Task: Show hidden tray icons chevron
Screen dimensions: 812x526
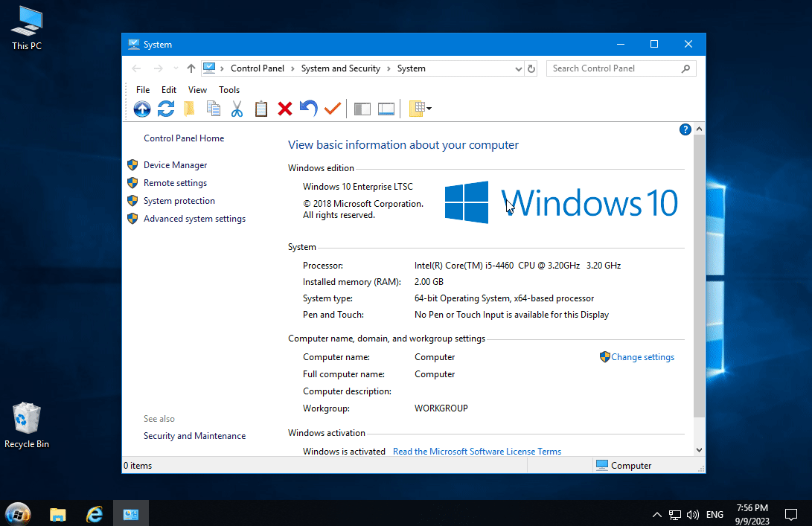Action: point(656,515)
